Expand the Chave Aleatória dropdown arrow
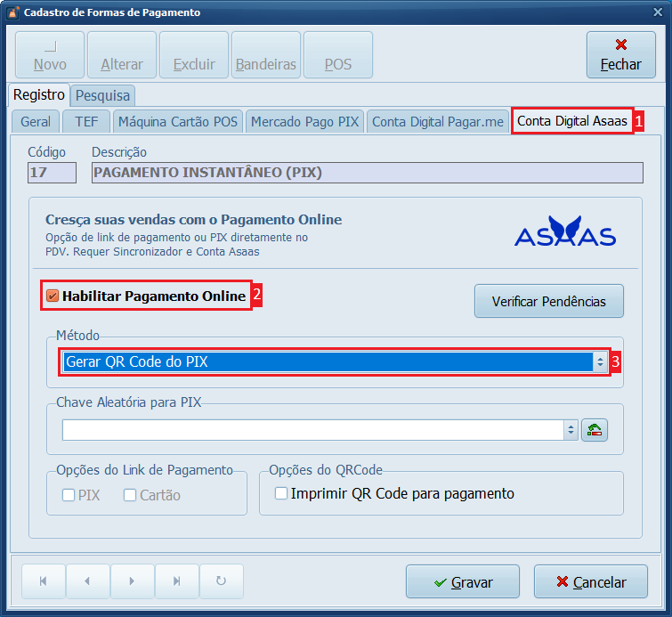 click(571, 430)
